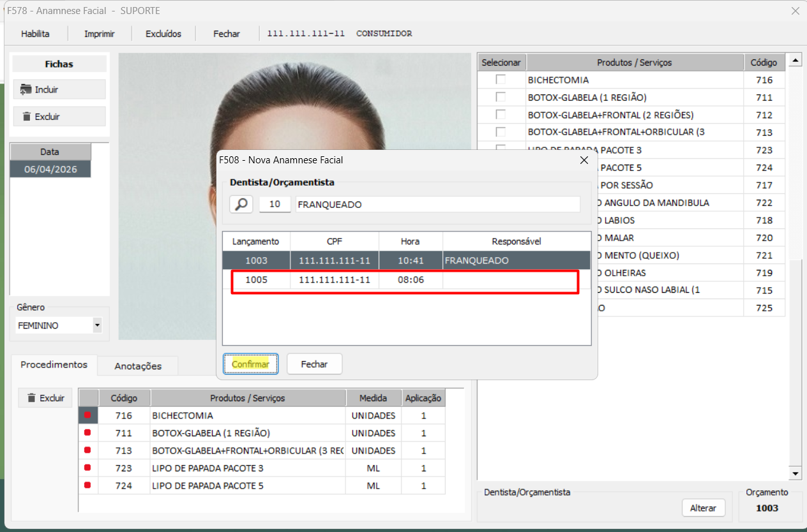
Task: Click product code 719 in the right list
Action: coord(764,272)
